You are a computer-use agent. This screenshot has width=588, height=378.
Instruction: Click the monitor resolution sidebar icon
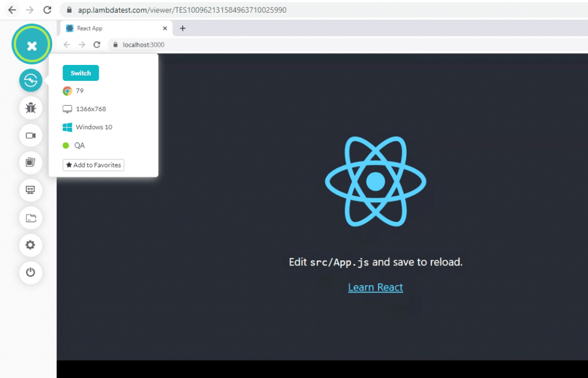coord(30,190)
